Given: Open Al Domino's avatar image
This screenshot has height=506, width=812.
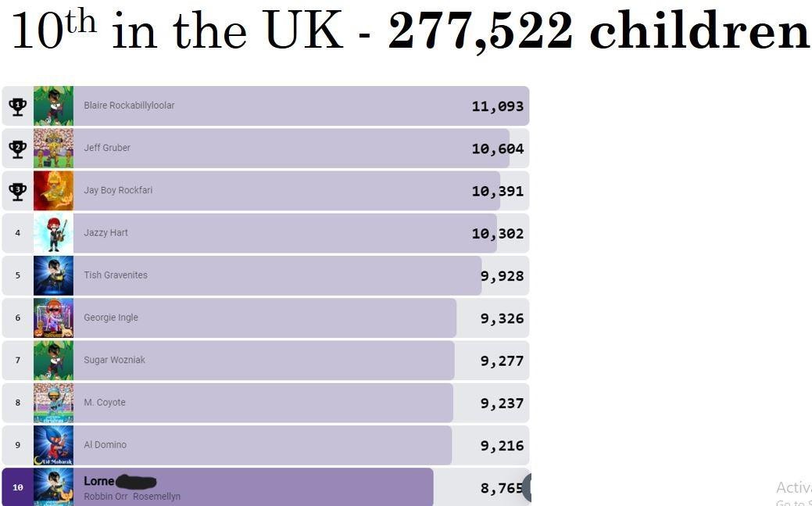Looking at the screenshot, I should pyautogui.click(x=53, y=445).
